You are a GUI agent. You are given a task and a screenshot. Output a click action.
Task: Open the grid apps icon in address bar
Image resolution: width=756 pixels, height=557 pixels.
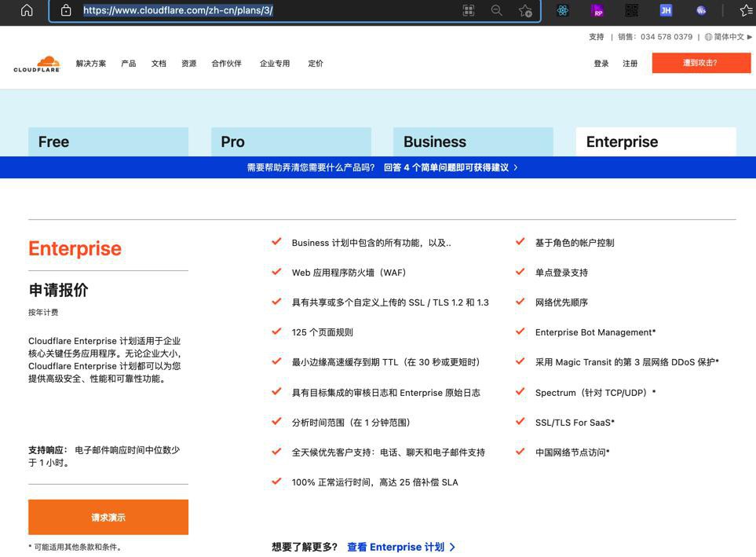(x=469, y=11)
